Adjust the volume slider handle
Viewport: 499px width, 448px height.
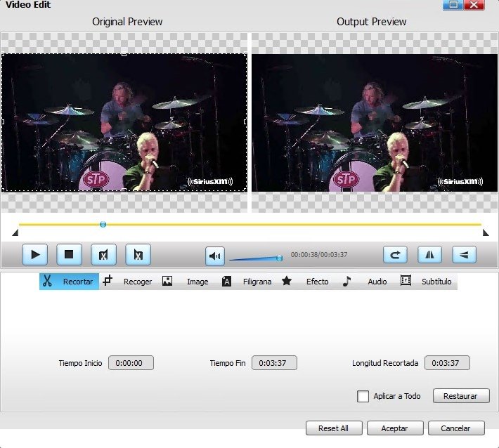pos(280,258)
